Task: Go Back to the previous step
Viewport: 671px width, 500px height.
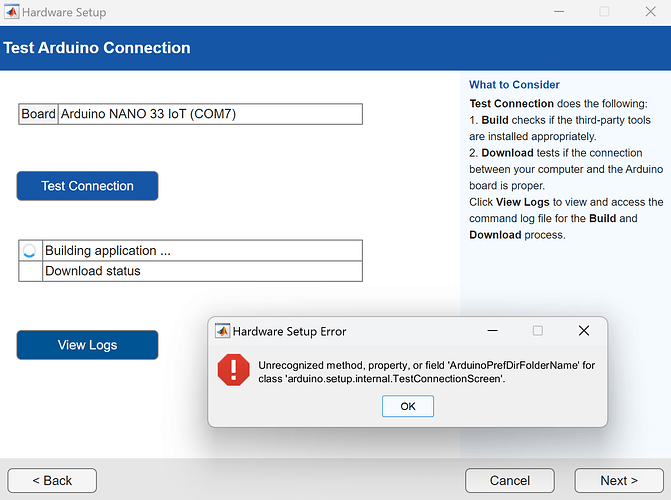Action: (52, 480)
